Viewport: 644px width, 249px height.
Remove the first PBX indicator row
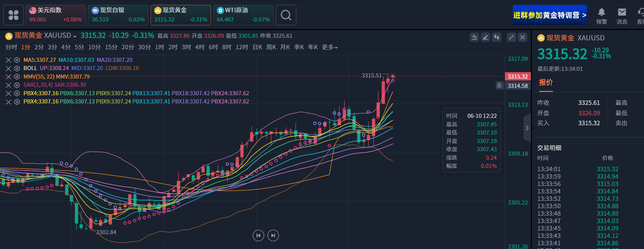(9, 93)
